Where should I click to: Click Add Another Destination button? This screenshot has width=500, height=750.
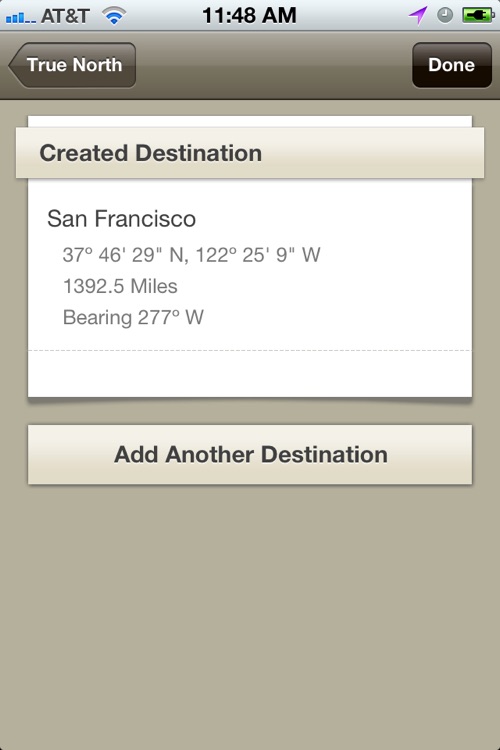click(250, 454)
